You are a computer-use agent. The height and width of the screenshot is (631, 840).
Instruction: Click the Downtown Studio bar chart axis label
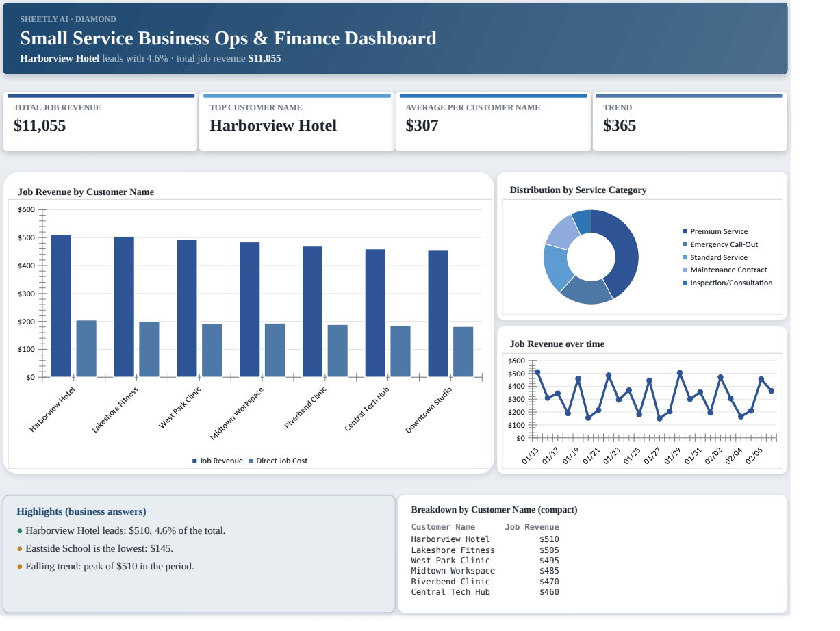coord(429,410)
